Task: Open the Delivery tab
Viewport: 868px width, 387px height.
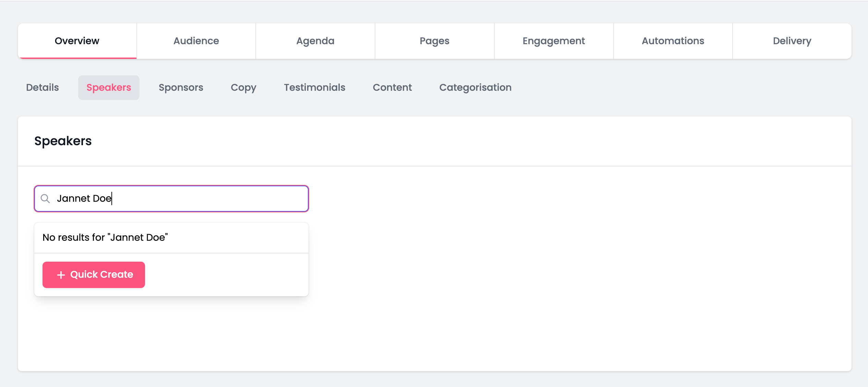Action: [792, 41]
